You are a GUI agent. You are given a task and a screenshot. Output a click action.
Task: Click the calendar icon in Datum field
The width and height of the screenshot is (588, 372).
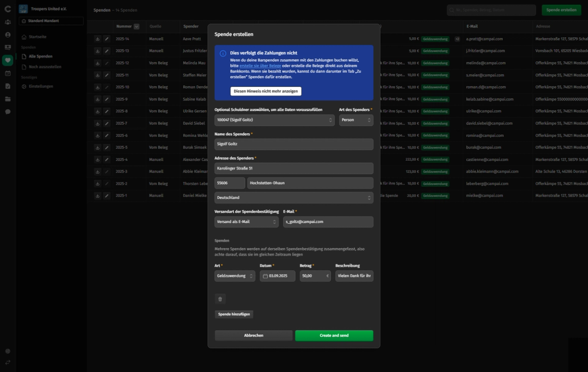[x=265, y=276]
